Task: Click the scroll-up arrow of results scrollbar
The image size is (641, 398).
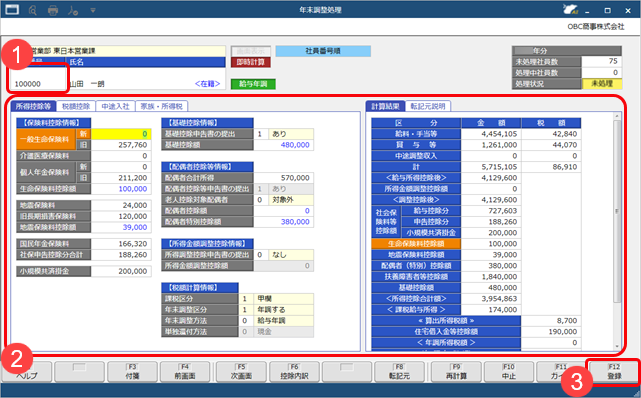Action: (x=617, y=116)
